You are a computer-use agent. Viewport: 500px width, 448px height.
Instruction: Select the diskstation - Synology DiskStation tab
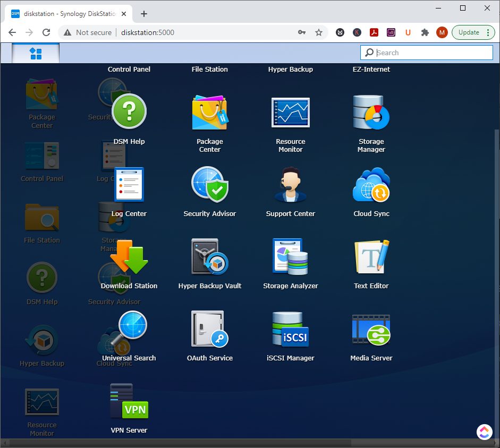click(x=69, y=14)
